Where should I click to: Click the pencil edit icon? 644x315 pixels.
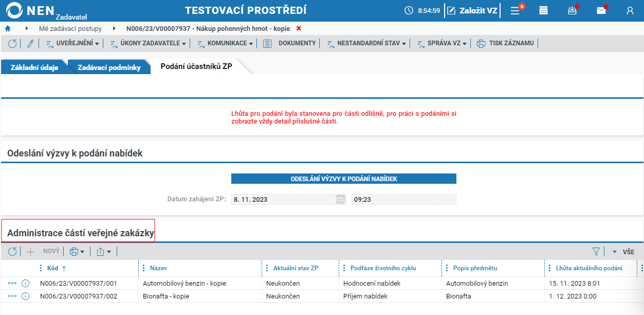pos(30,44)
